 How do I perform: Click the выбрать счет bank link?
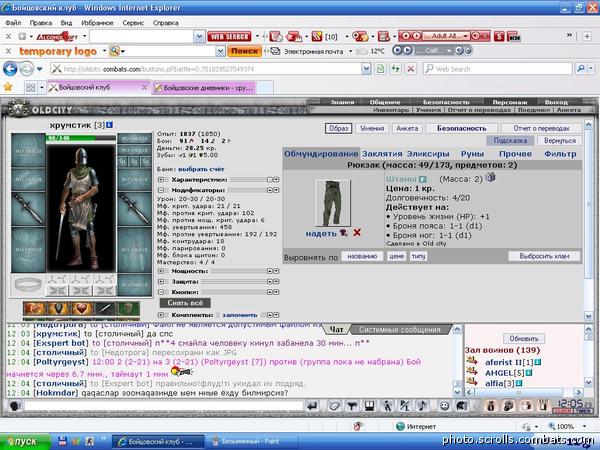pos(201,169)
